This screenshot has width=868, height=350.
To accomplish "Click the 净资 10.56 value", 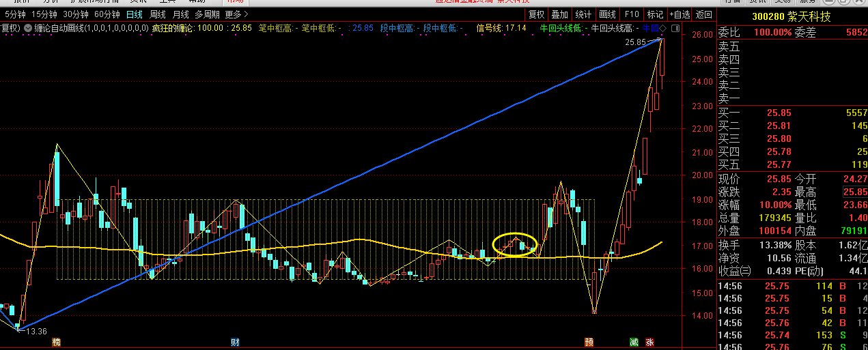I will click(x=779, y=258).
